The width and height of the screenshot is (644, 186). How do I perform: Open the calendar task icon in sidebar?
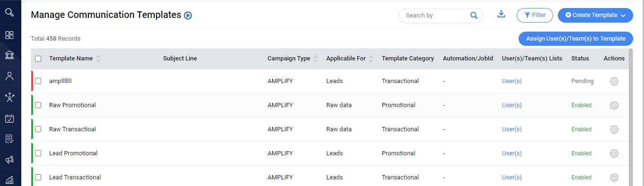[9, 118]
